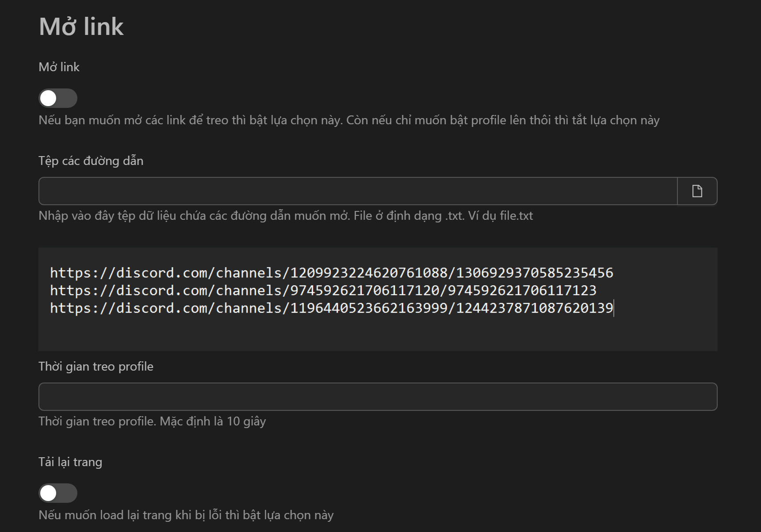Click the 'Mặc định là 10 giây' hint
The height and width of the screenshot is (532, 761).
pos(212,421)
